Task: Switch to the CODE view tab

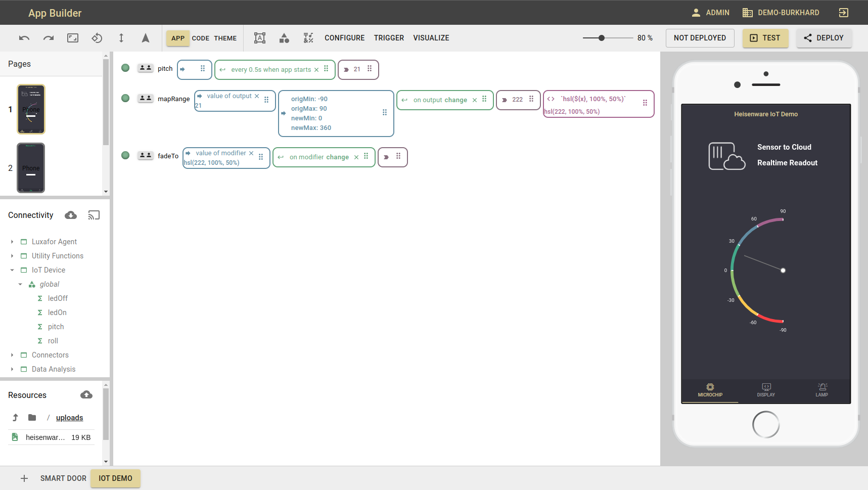Action: click(200, 38)
